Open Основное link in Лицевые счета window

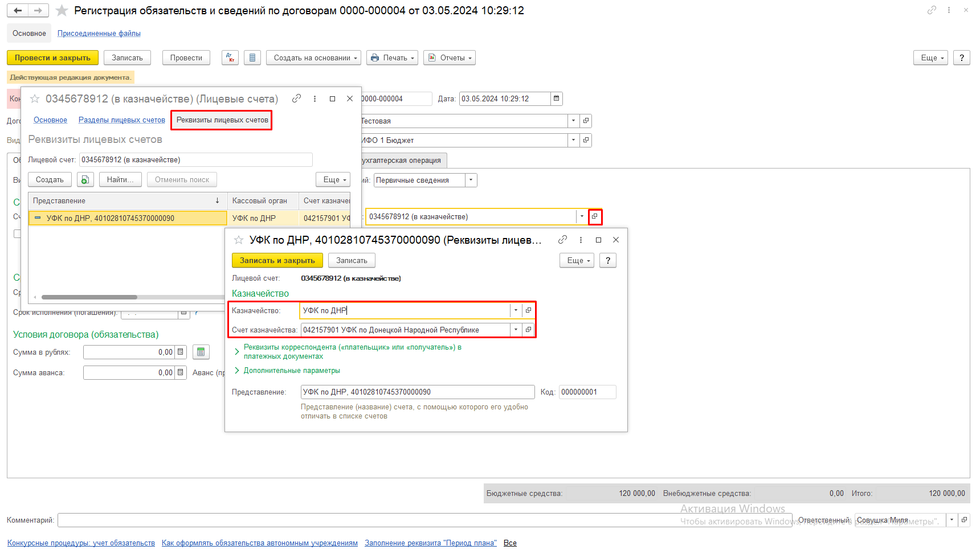click(x=50, y=120)
